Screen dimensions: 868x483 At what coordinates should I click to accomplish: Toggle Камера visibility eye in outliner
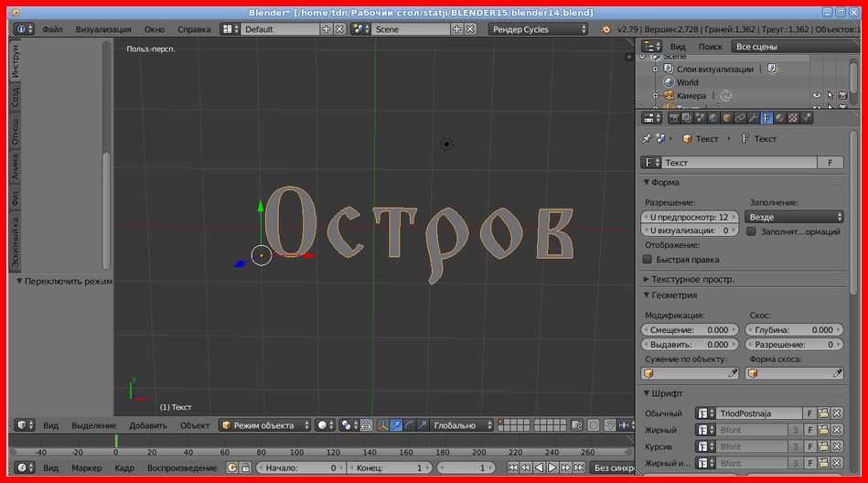(x=817, y=96)
